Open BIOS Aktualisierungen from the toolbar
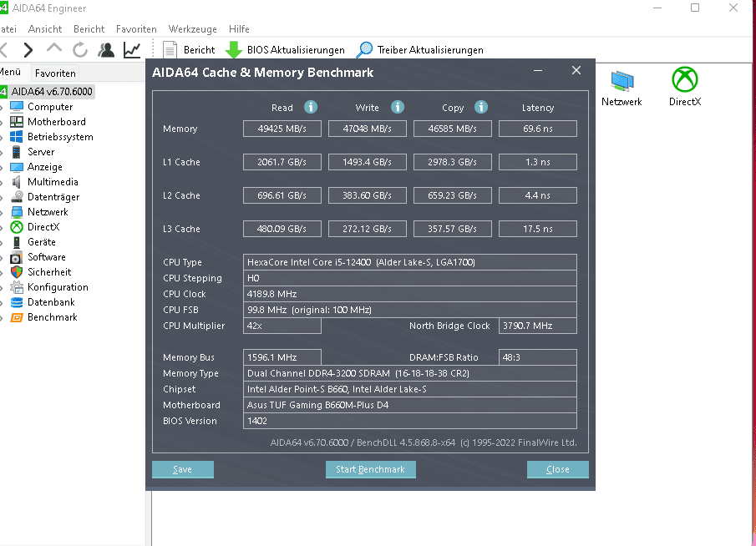Viewport: 756px width, 546px height. [x=285, y=49]
